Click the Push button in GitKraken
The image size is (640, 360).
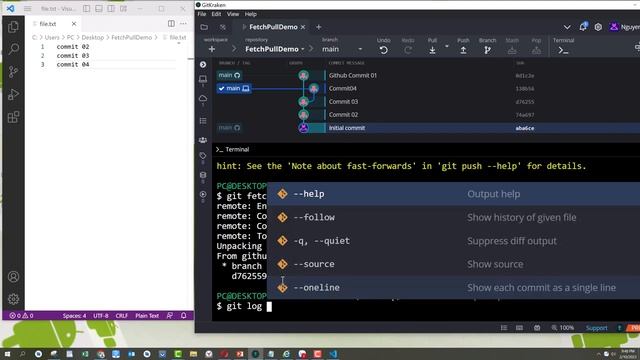463,46
